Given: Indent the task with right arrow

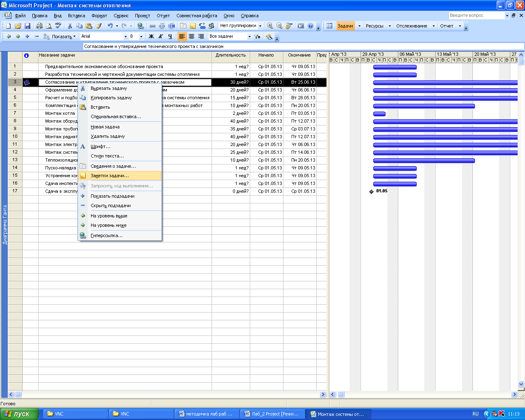Looking at the screenshot, I should coord(18,37).
